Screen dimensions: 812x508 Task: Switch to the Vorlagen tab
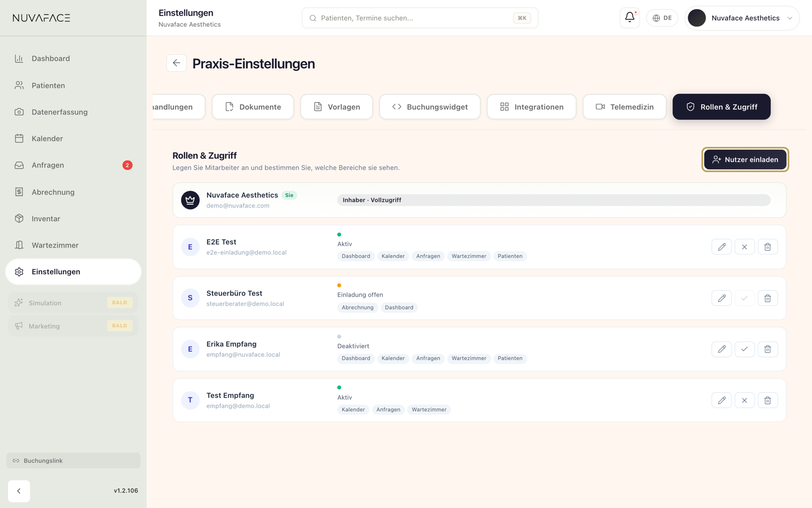coord(336,107)
